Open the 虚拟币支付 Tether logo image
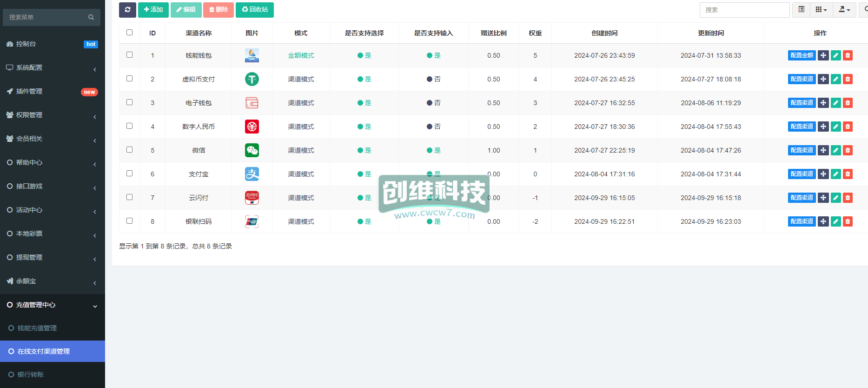The height and width of the screenshot is (388, 868). (x=252, y=79)
